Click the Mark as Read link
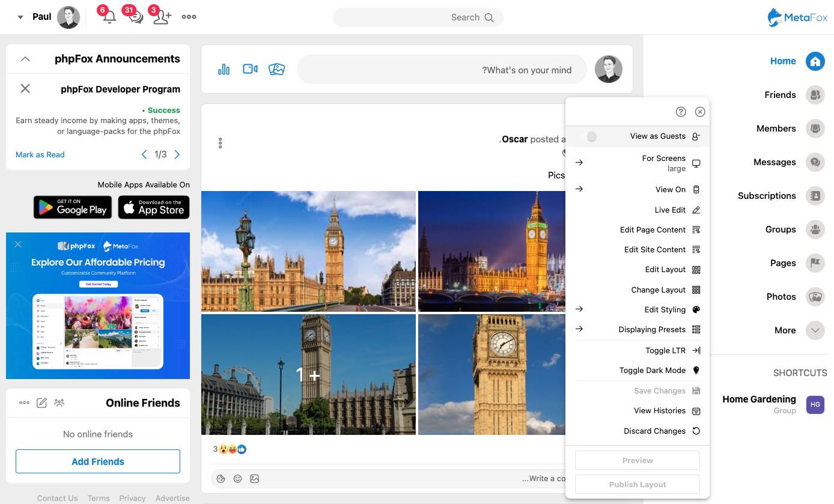Viewport: 834px width, 504px height. click(40, 154)
